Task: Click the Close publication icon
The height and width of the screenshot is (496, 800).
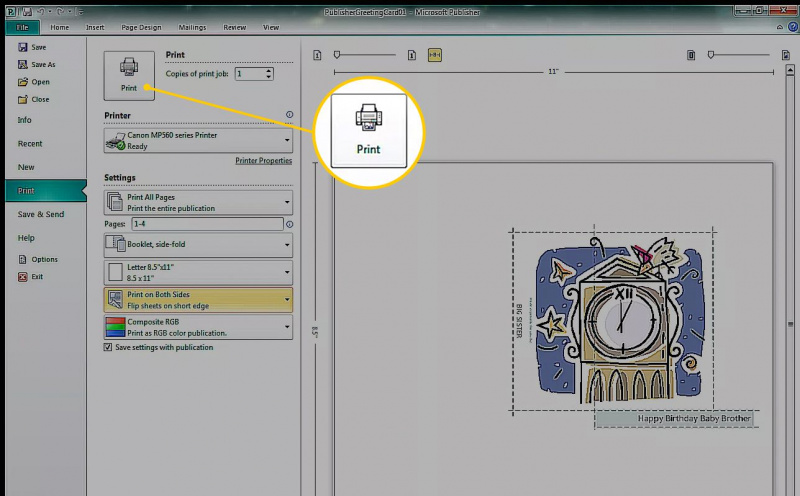Action: click(22, 100)
